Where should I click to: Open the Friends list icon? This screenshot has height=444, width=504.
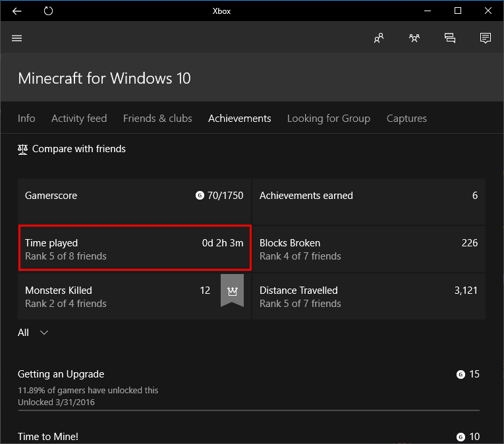[379, 38]
